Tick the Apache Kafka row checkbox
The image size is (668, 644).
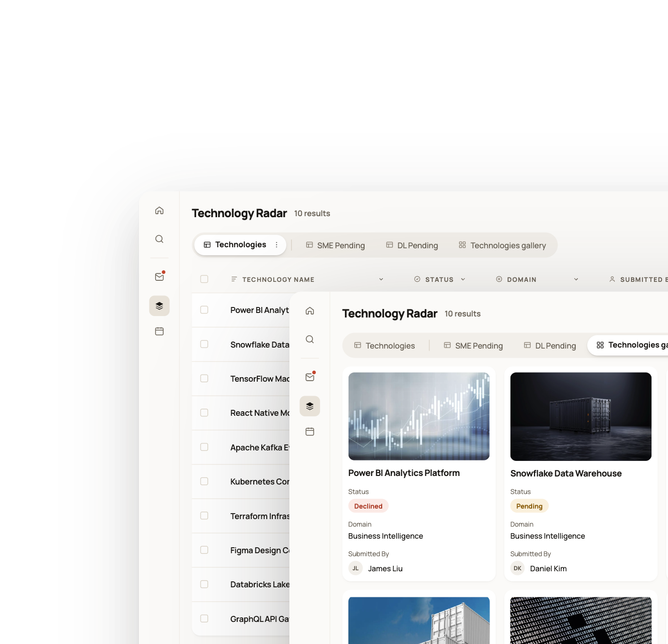204,447
